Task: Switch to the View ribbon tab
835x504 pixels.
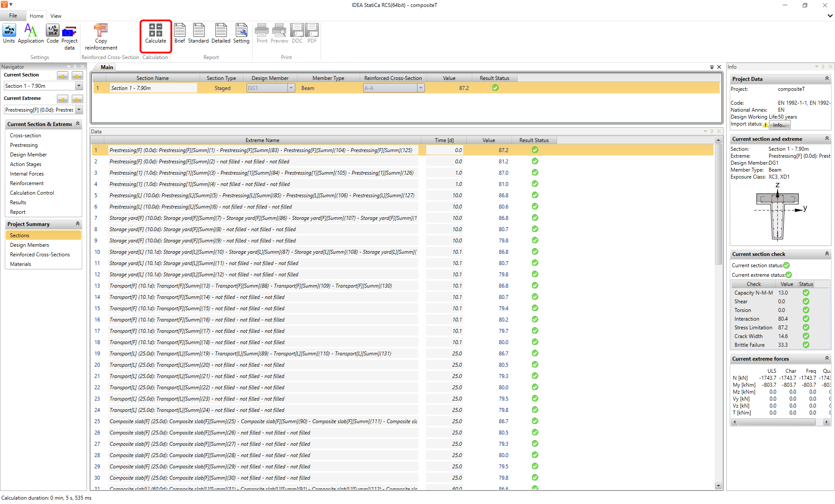Action: [x=56, y=16]
